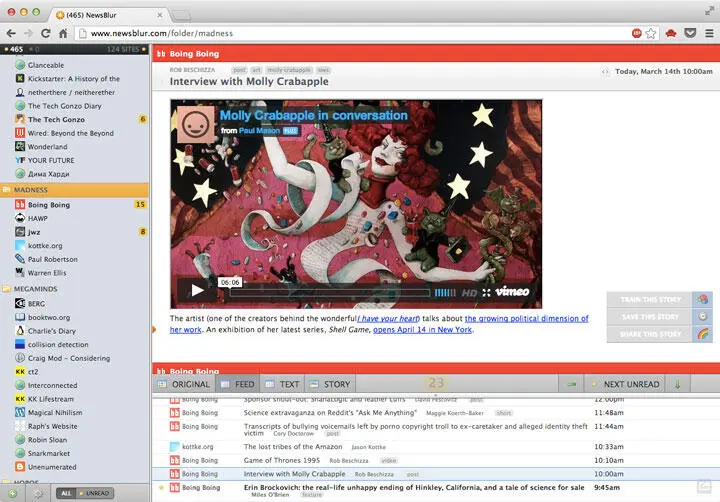Open 'the growing political dimension of' link
Viewport: 720px width, 502px height.
coord(527,318)
